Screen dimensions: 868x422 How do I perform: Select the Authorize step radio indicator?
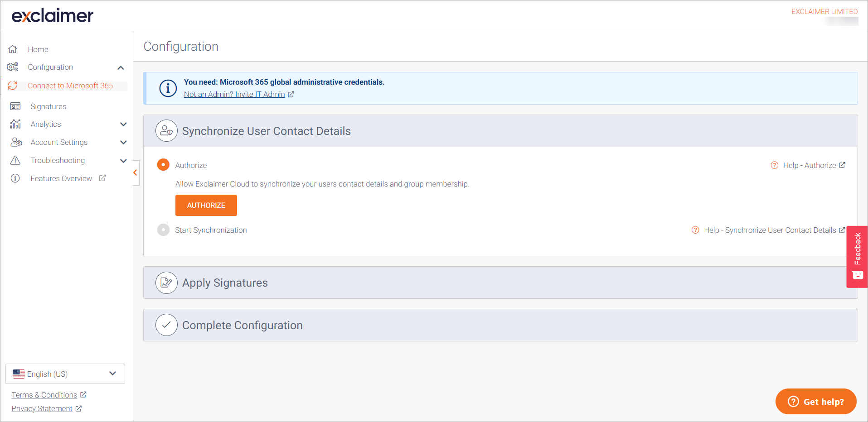tap(163, 165)
